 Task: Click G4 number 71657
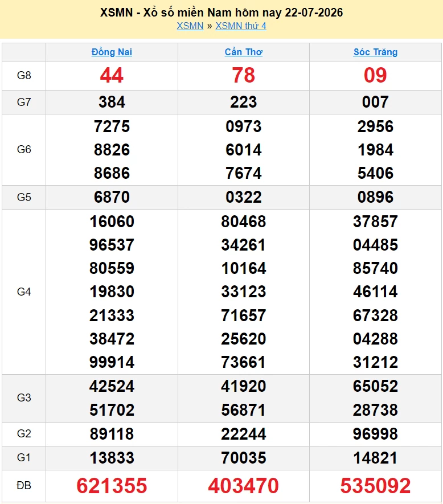tap(243, 315)
